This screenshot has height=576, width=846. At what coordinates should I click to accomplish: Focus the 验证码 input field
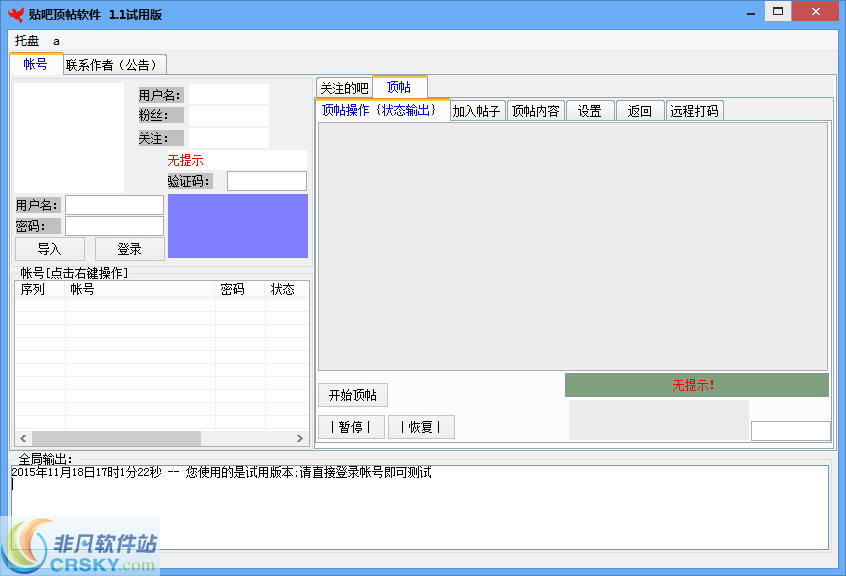(267, 181)
